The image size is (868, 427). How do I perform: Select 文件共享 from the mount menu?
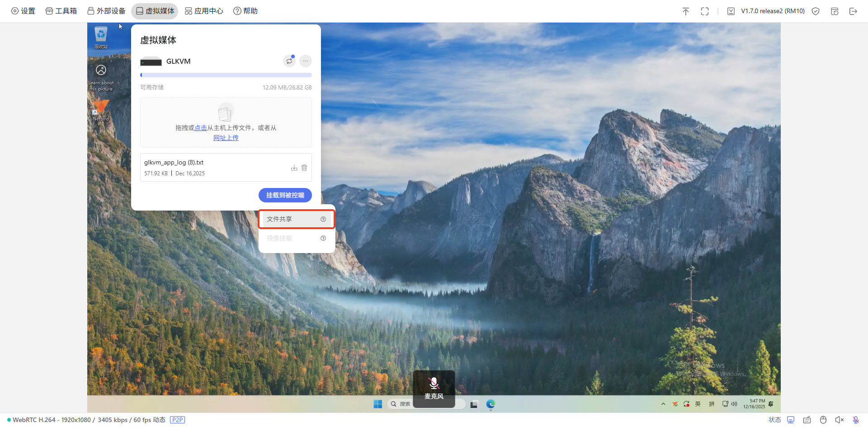click(279, 219)
